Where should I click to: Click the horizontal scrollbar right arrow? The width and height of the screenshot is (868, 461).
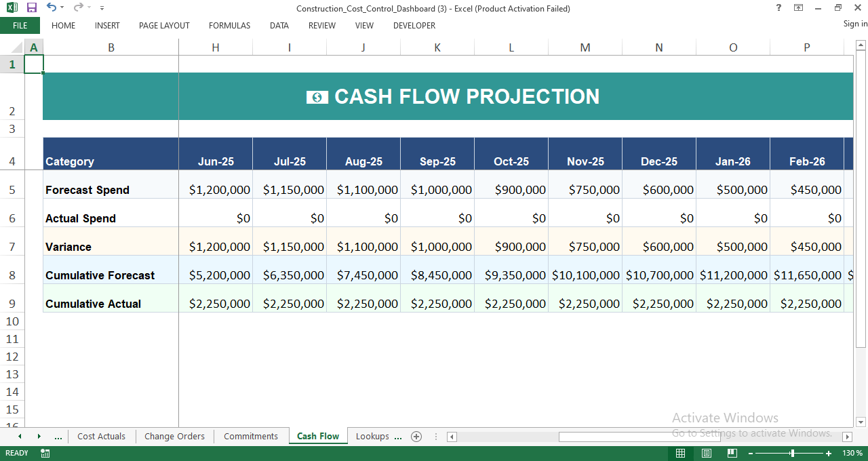click(x=848, y=437)
